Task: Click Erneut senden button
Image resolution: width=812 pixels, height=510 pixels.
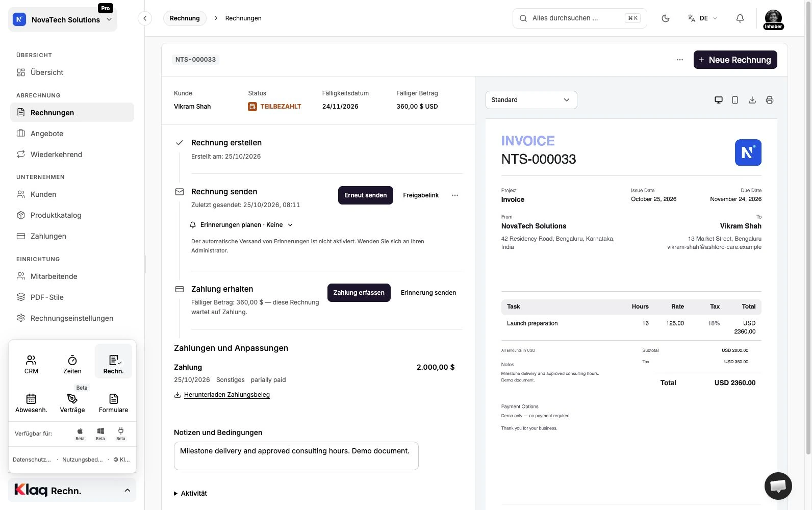Action: coord(365,195)
